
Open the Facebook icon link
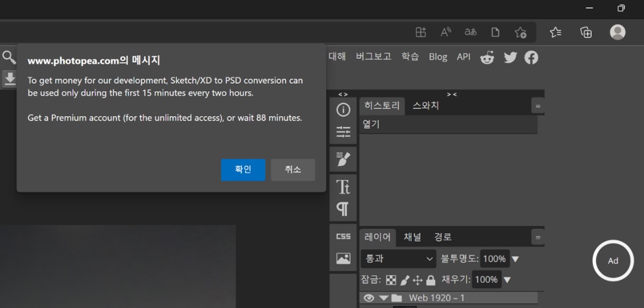coord(531,57)
